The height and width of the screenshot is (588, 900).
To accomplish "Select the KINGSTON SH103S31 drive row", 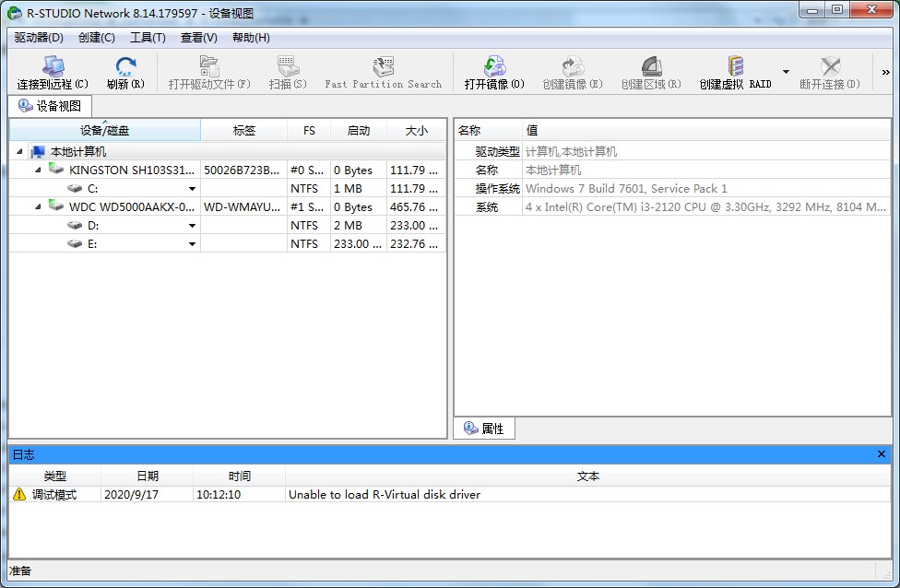I will coord(227,170).
